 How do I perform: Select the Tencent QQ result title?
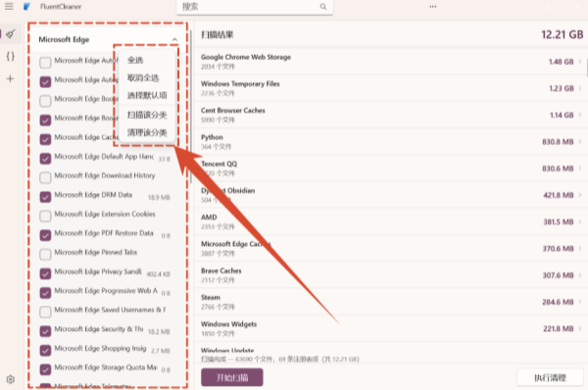(x=219, y=164)
